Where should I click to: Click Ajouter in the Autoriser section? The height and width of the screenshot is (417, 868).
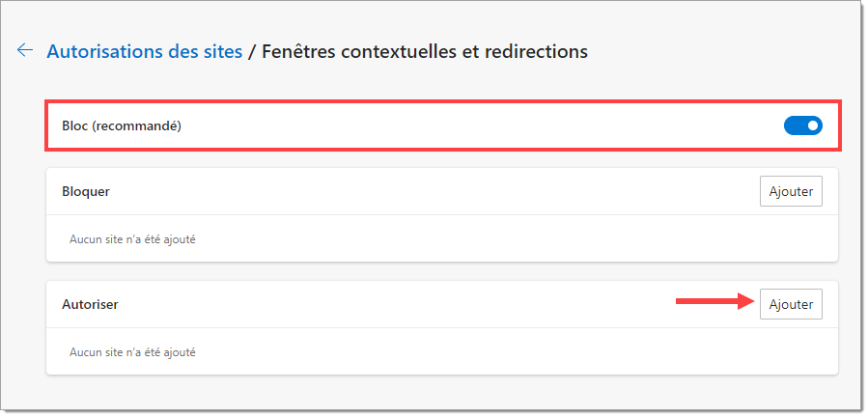point(791,304)
